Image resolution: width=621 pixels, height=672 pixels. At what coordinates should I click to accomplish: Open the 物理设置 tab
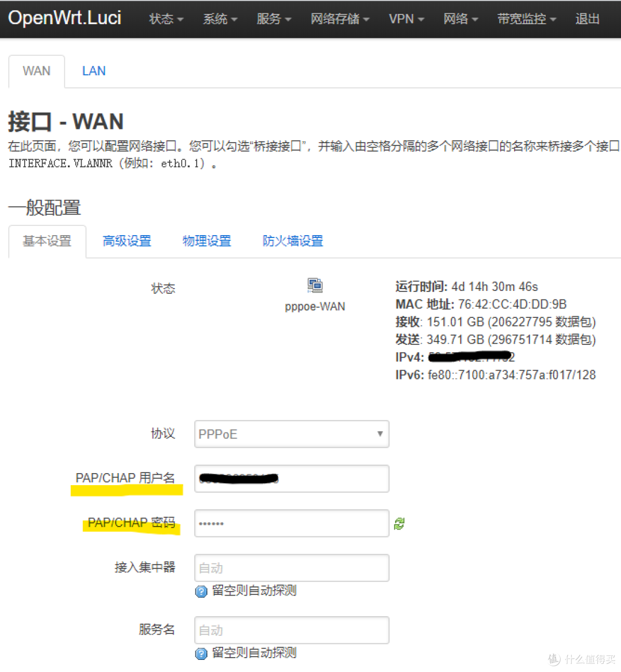[207, 241]
